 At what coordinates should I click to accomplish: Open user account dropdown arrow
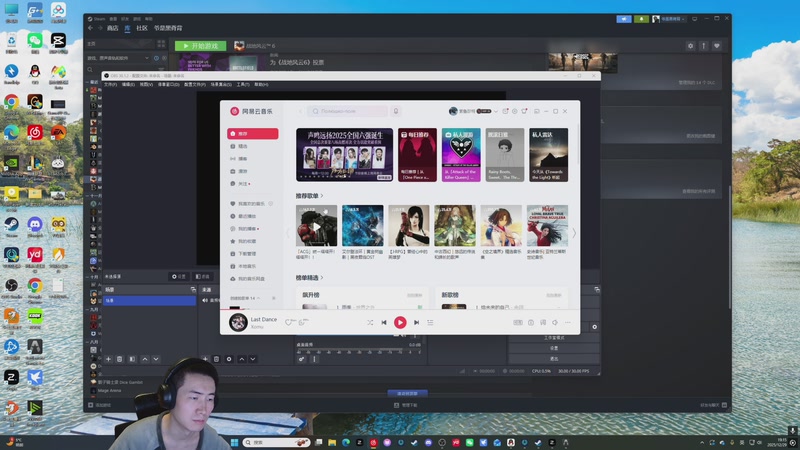coord(496,111)
